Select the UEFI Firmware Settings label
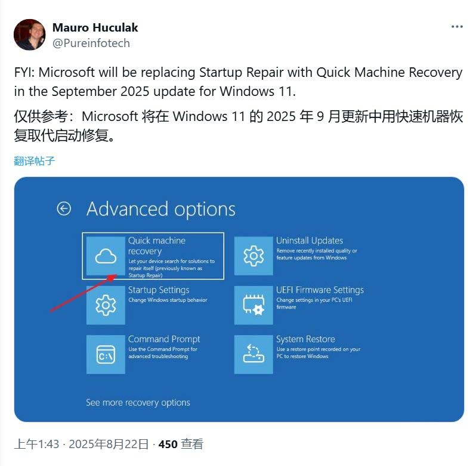 click(x=320, y=290)
